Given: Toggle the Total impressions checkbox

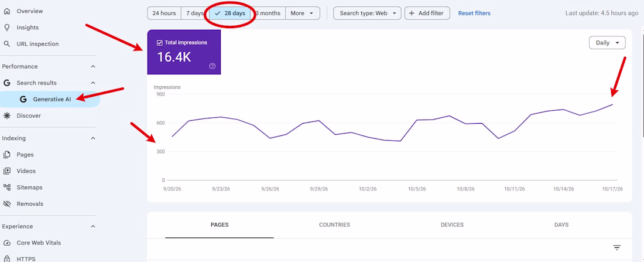Looking at the screenshot, I should 160,43.
